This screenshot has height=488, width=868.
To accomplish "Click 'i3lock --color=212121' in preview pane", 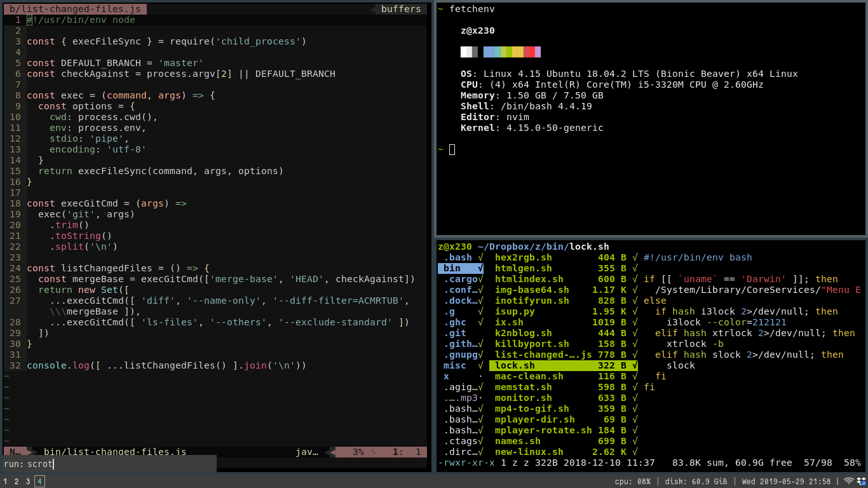I will pyautogui.click(x=726, y=322).
